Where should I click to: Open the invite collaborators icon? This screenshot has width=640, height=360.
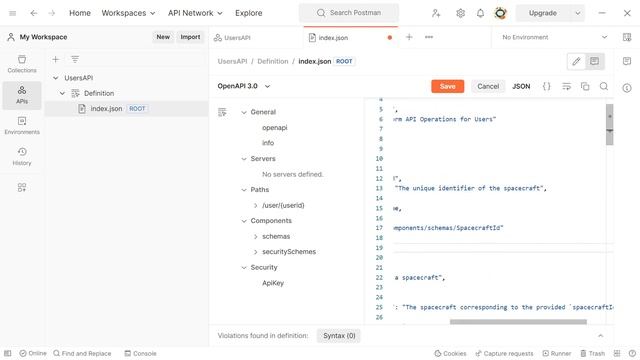436,13
